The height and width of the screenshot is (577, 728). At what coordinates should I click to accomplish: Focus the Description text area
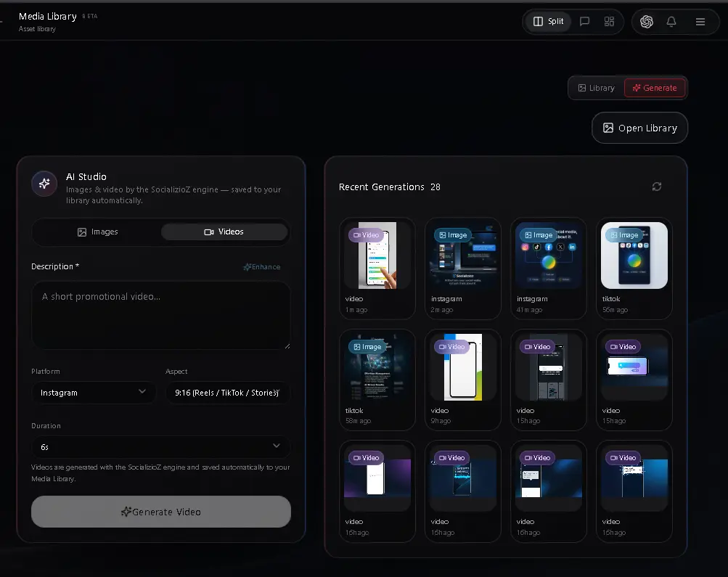click(x=160, y=315)
